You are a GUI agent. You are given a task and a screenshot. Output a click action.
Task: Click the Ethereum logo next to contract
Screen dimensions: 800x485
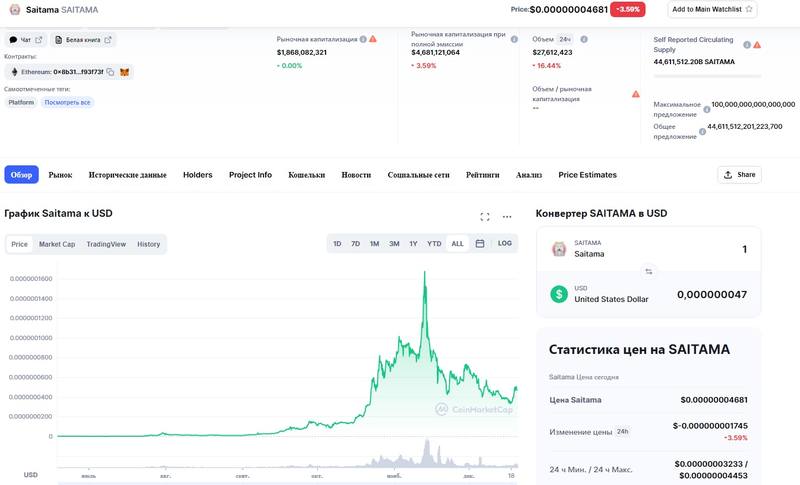(x=14, y=72)
